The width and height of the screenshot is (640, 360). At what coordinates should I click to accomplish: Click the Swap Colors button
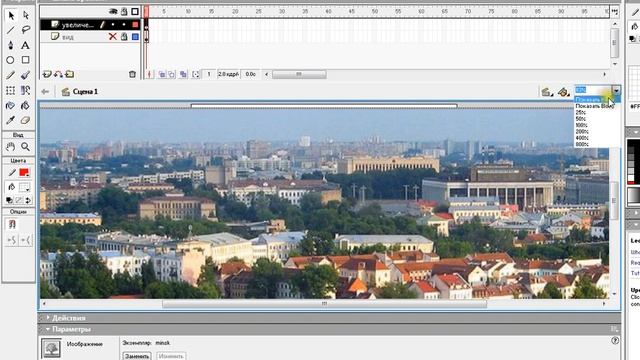pyautogui.click(x=28, y=200)
